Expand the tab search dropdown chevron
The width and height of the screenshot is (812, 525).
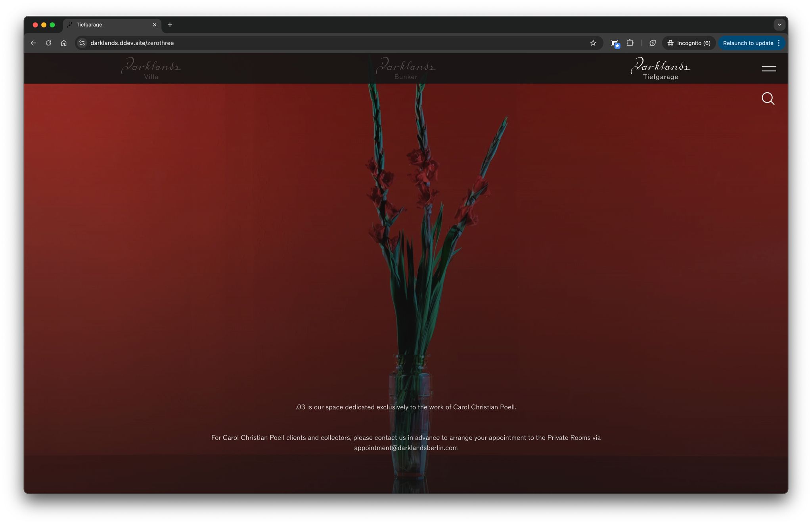[x=779, y=25]
